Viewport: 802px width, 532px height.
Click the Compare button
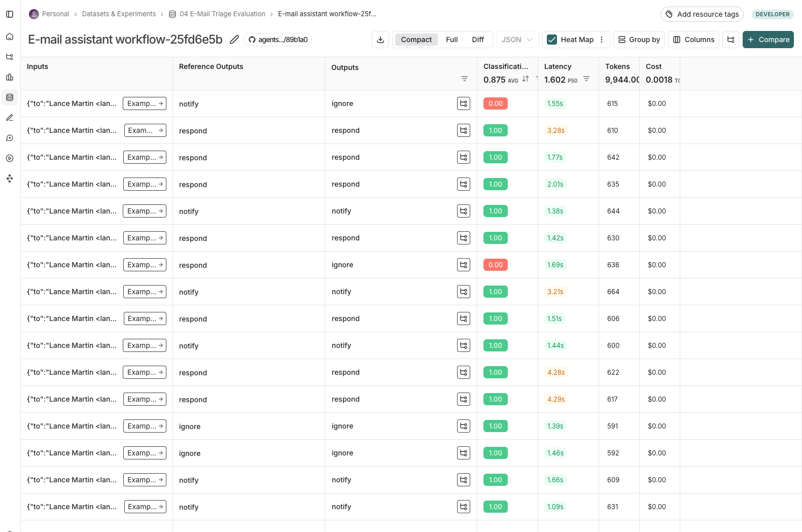pos(768,40)
